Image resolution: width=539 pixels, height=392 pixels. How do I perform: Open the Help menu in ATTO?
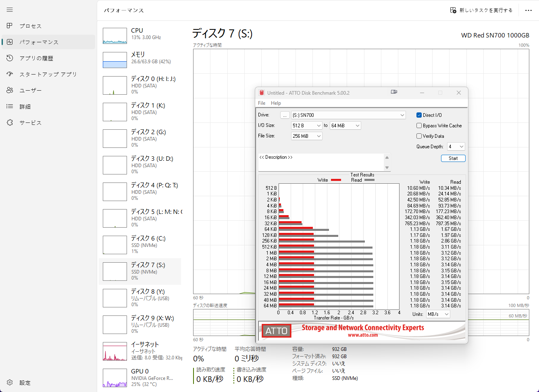tap(276, 103)
